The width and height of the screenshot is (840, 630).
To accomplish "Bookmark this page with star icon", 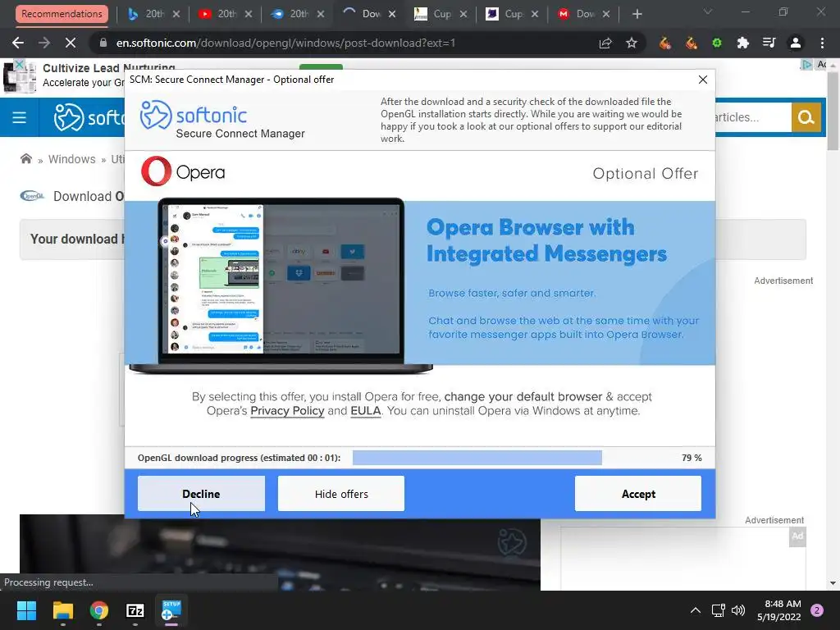I will click(632, 43).
